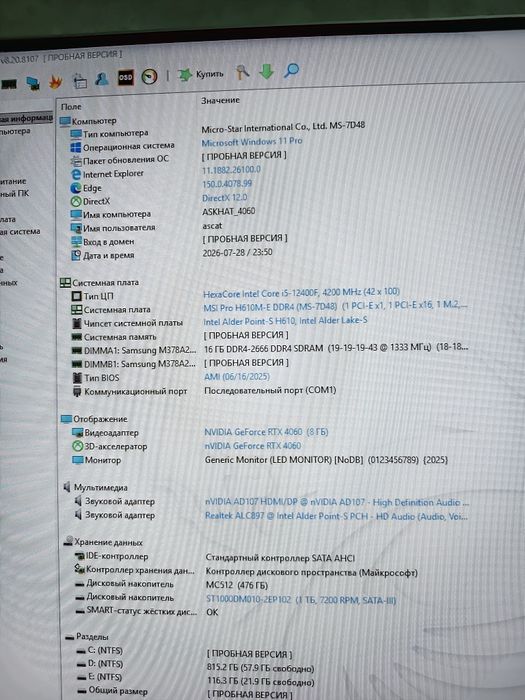Click the clock icon beside Дата и время
This screenshot has width=525, height=700.
[x=76, y=256]
